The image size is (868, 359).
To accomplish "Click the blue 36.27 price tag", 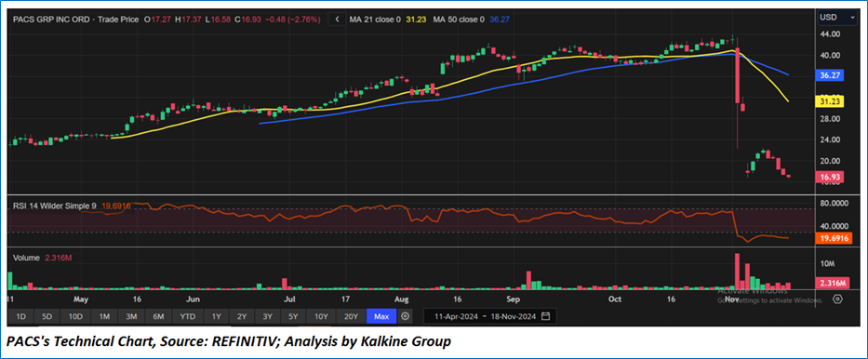I will 830,76.
